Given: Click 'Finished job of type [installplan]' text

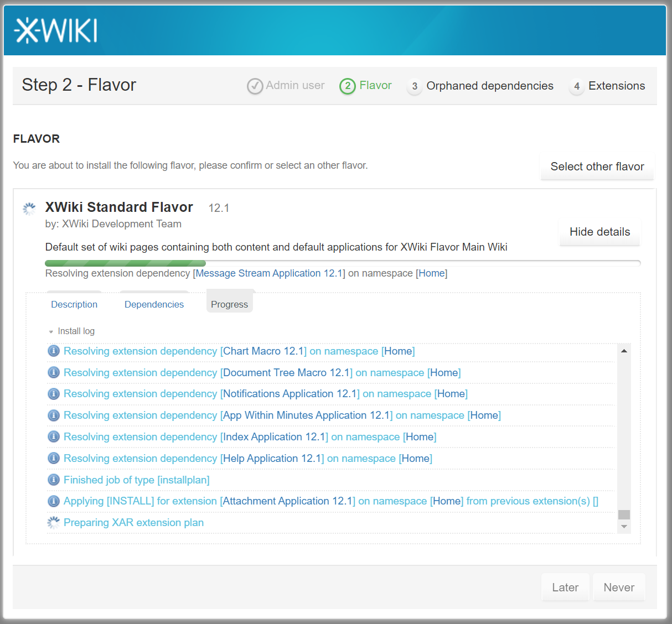Looking at the screenshot, I should click(x=137, y=480).
